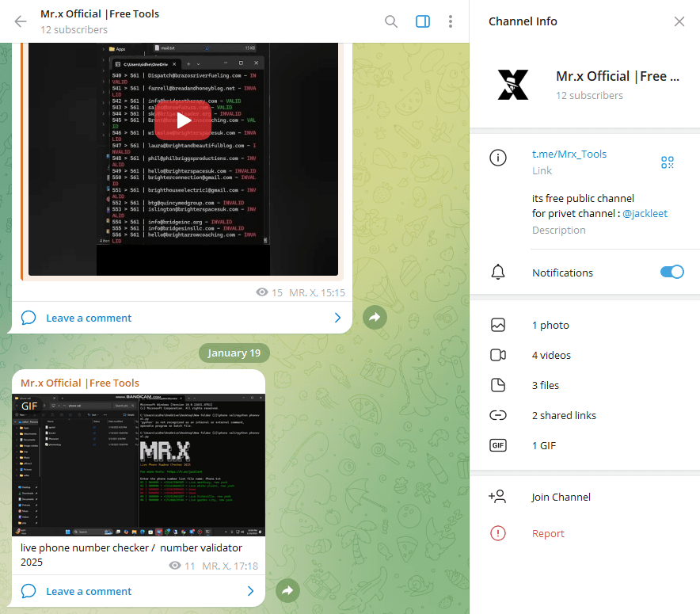Viewport: 700px width, 614px height.
Task: Click the photos media icon in Channel Info
Action: (498, 325)
